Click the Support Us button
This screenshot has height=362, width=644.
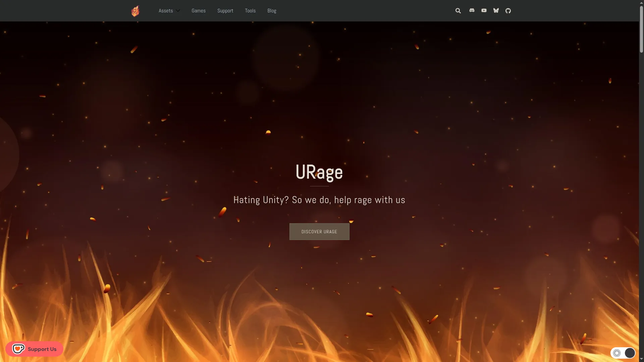click(x=34, y=349)
